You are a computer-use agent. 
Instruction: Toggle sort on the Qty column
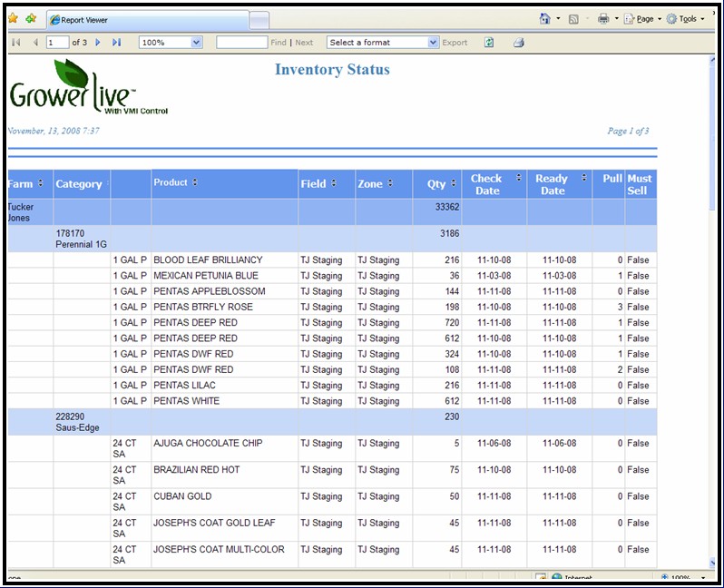click(452, 183)
